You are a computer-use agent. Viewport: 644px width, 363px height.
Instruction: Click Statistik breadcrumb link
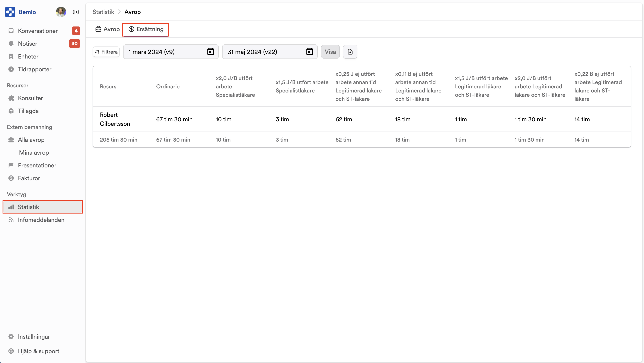103,12
